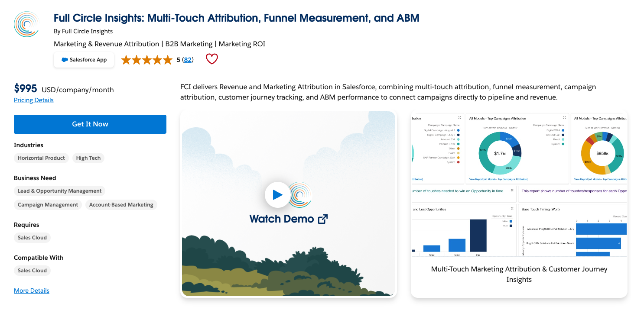Click the app title heading
Viewport: 644px width, 310px height.
click(237, 18)
